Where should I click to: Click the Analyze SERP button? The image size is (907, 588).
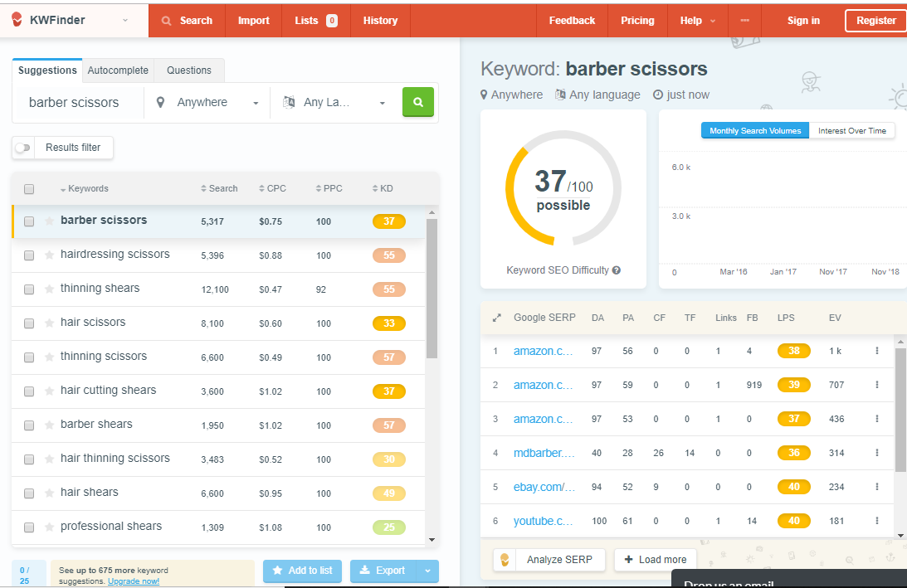click(x=549, y=560)
